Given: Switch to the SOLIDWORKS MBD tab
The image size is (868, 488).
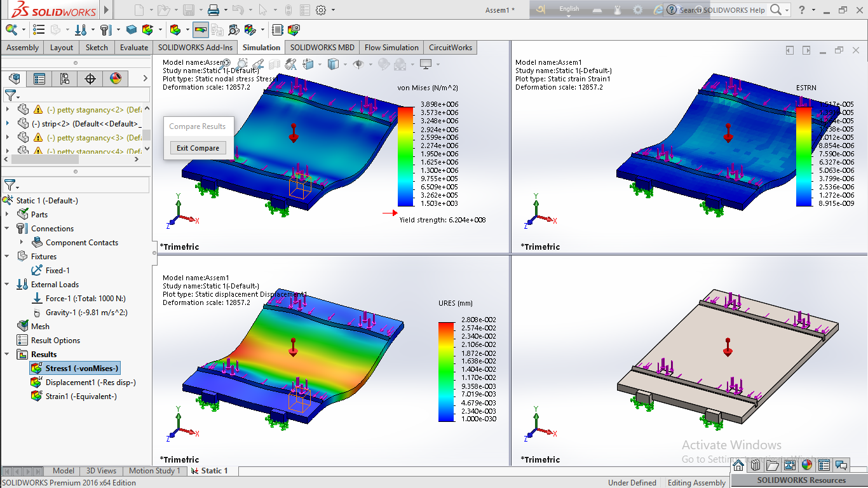Looking at the screenshot, I should (322, 48).
